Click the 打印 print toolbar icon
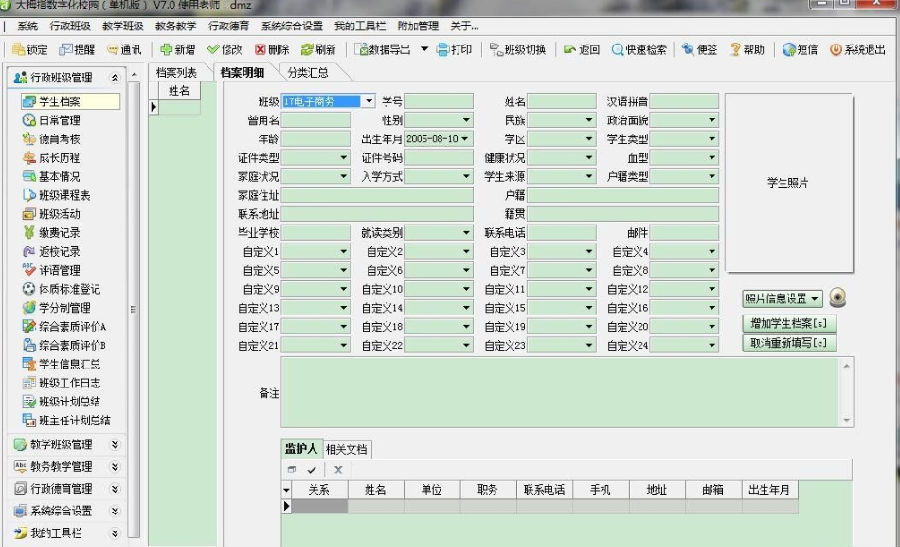Image resolution: width=900 pixels, height=547 pixels. point(443,50)
